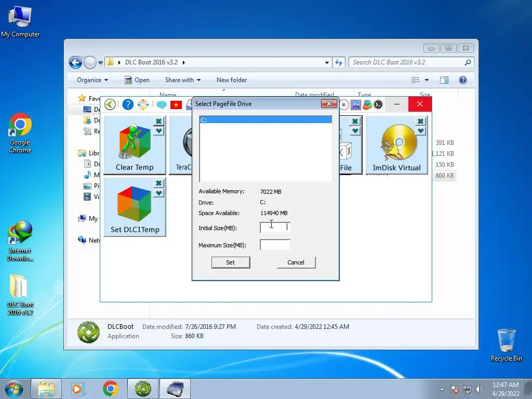Remove Clear Temp tile with its X button

click(158, 121)
